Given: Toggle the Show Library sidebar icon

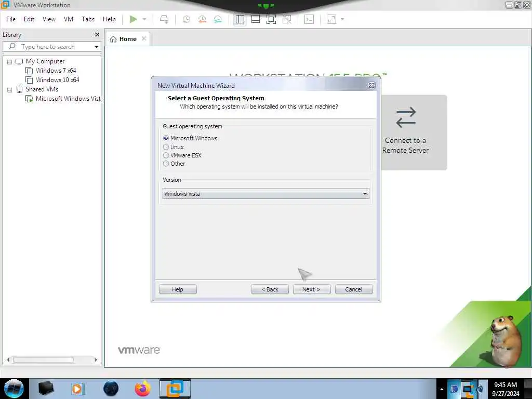Looking at the screenshot, I should pyautogui.click(x=240, y=19).
